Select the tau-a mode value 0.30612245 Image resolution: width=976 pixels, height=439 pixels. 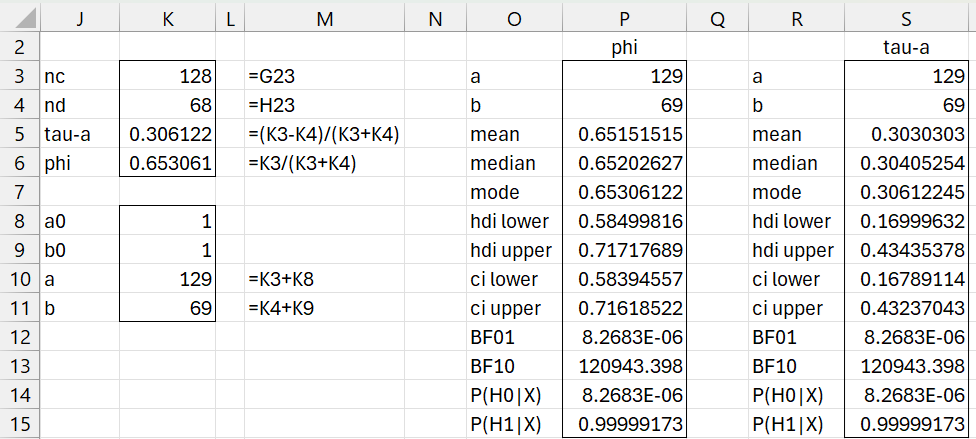point(906,192)
